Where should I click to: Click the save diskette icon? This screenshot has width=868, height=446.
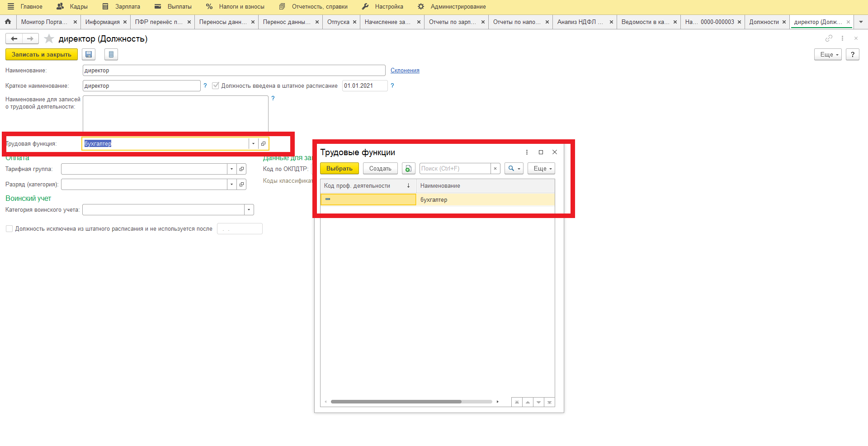click(x=89, y=55)
